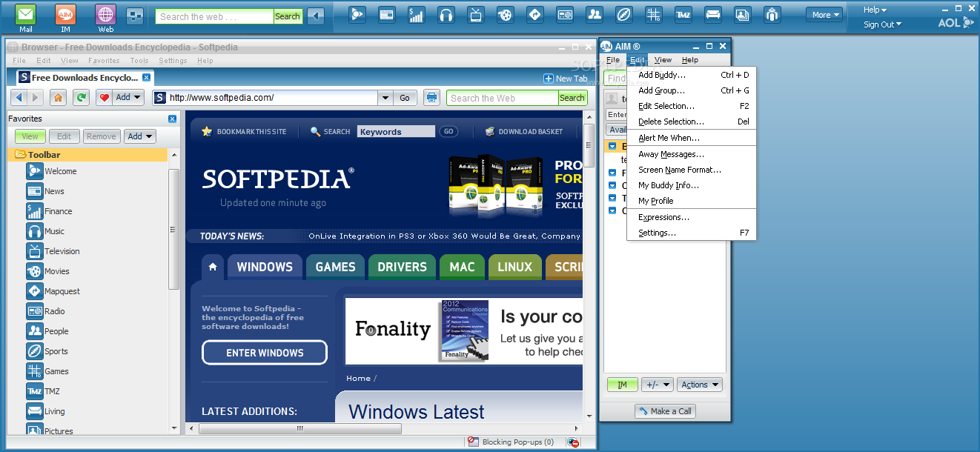Open the browser Favorites menu
The width and height of the screenshot is (980, 452).
click(104, 61)
